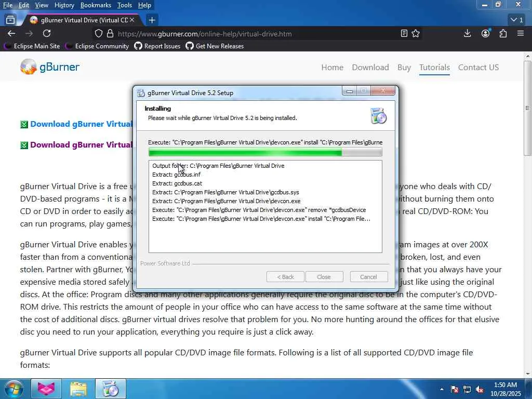Show hidden tray icons arrow
Viewport: 532px width, 399px height.
(442, 389)
